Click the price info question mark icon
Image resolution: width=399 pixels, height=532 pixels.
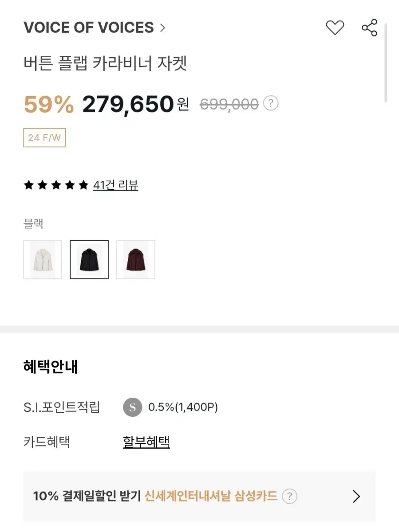coord(271,104)
